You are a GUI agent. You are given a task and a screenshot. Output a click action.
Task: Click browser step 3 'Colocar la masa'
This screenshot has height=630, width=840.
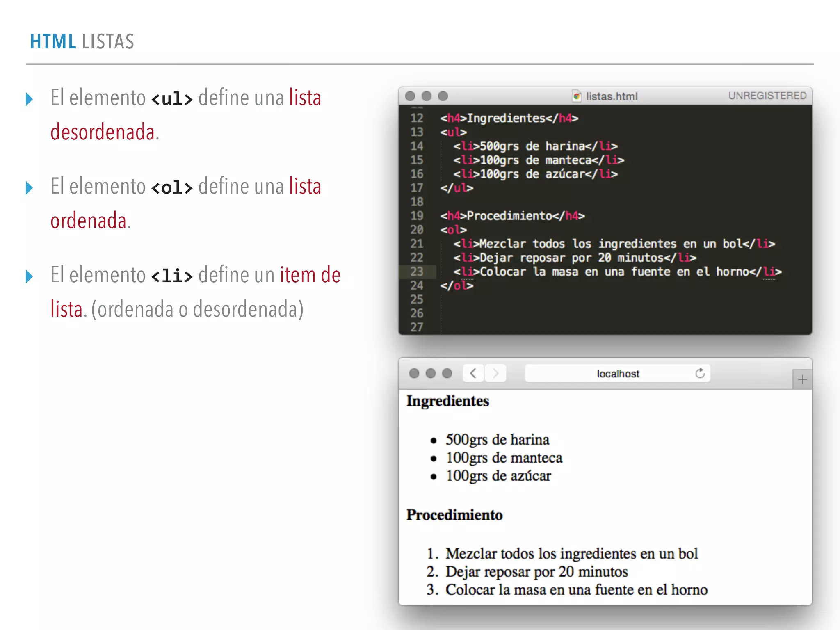[x=577, y=590]
